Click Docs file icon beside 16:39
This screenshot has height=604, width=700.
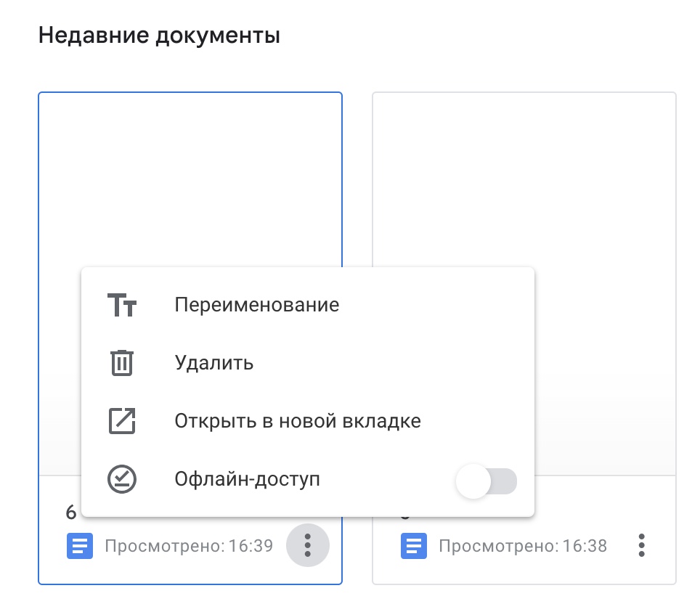(80, 546)
